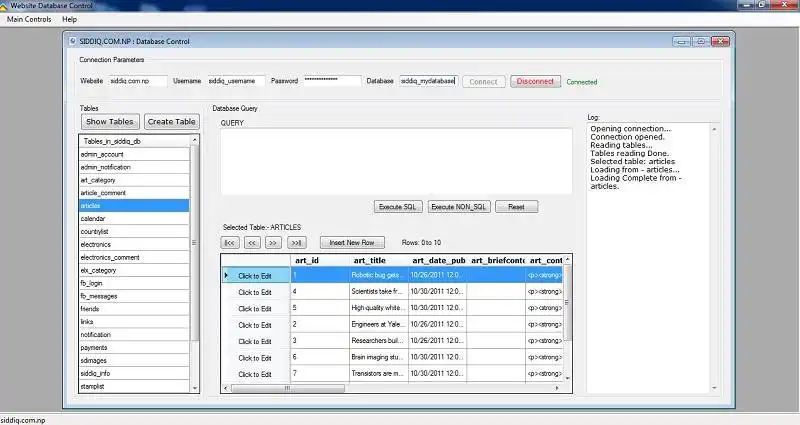Viewport: 800px width, 425px height.
Task: Click the Database input field
Action: pos(428,81)
